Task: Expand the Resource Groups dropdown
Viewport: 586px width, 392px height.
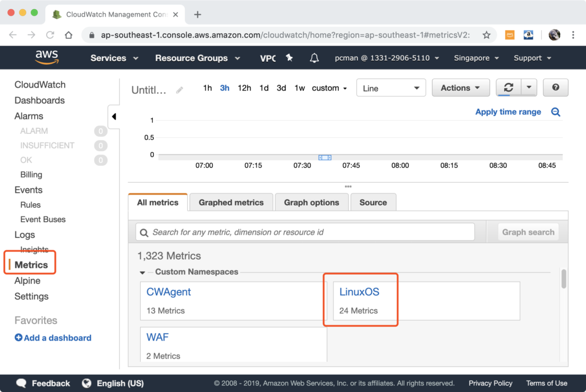Action: pyautogui.click(x=197, y=58)
